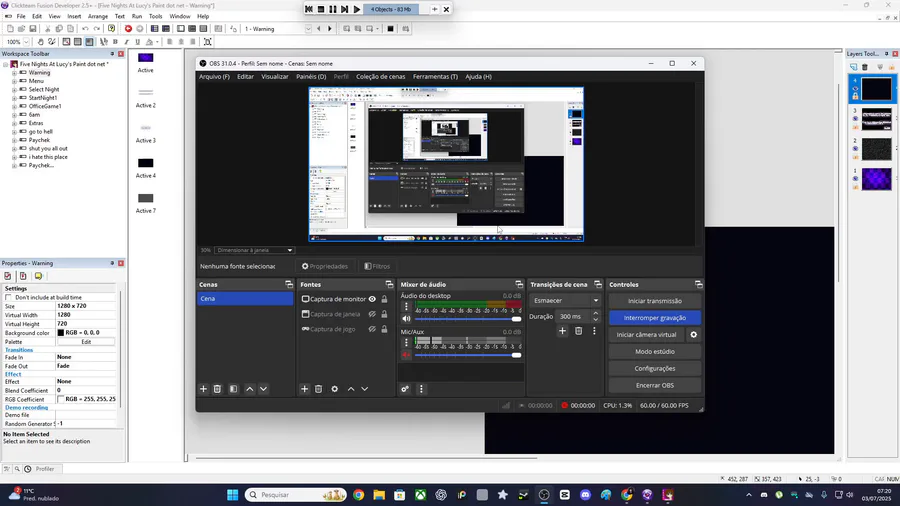Open scene filters icon in Cenas panel
This screenshot has width=900, height=506.
[233, 389]
